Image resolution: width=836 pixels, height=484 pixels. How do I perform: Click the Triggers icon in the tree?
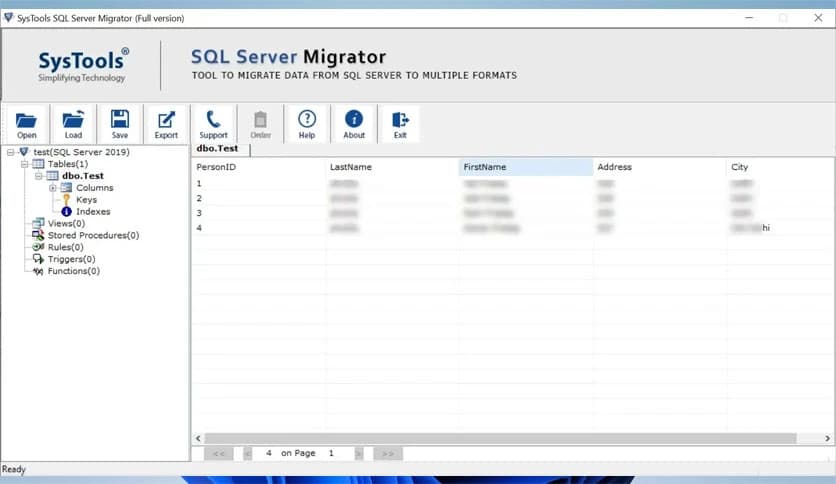[38, 259]
